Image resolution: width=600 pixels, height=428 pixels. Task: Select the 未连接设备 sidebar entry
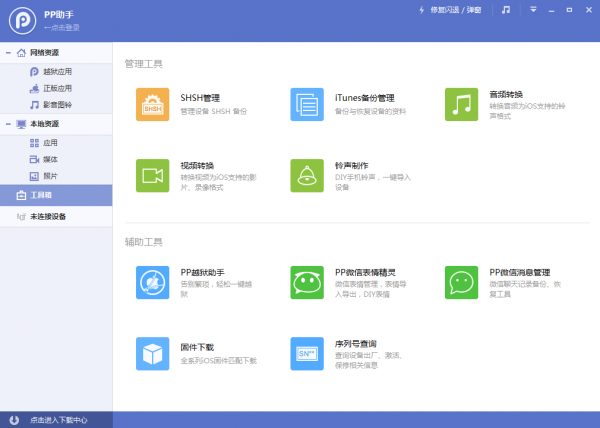(56, 216)
